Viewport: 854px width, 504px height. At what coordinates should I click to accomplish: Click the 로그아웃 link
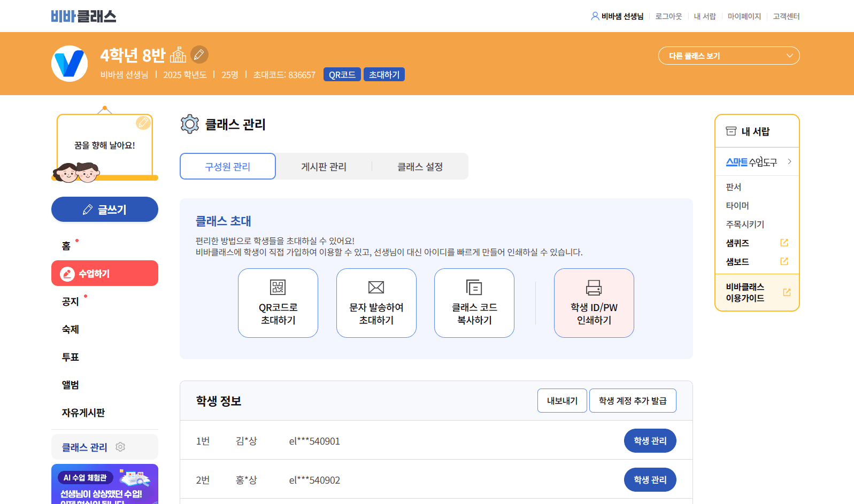pos(668,16)
